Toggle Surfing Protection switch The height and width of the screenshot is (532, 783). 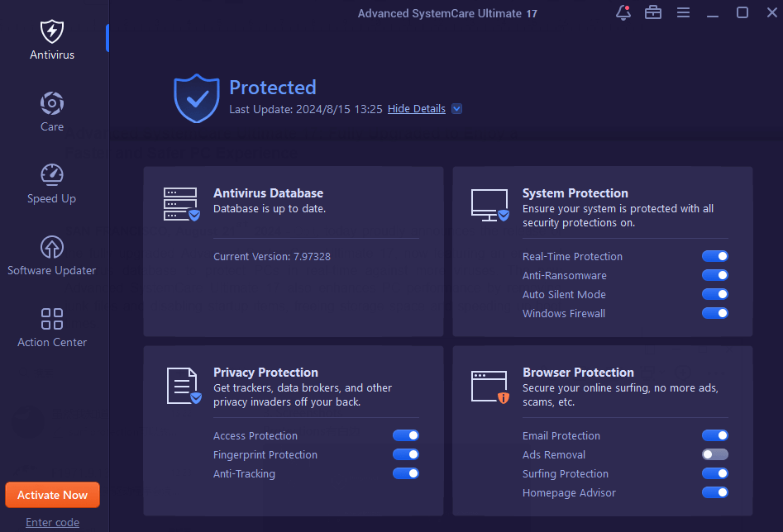coord(715,473)
